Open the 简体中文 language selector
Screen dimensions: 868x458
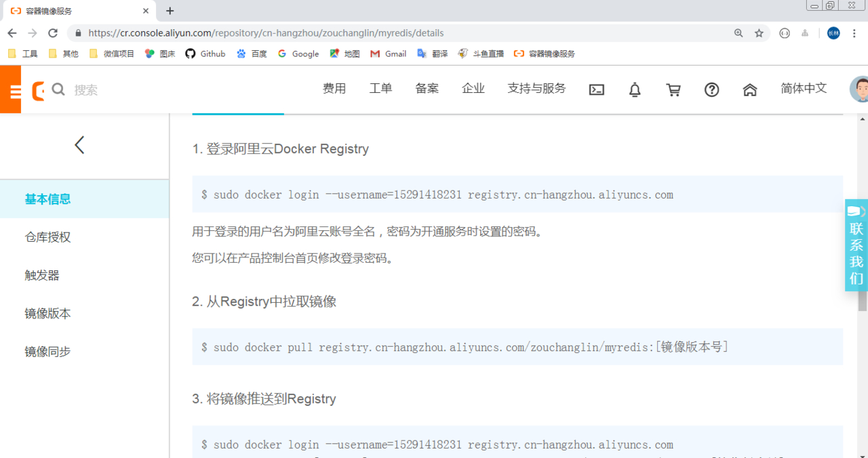[804, 89]
